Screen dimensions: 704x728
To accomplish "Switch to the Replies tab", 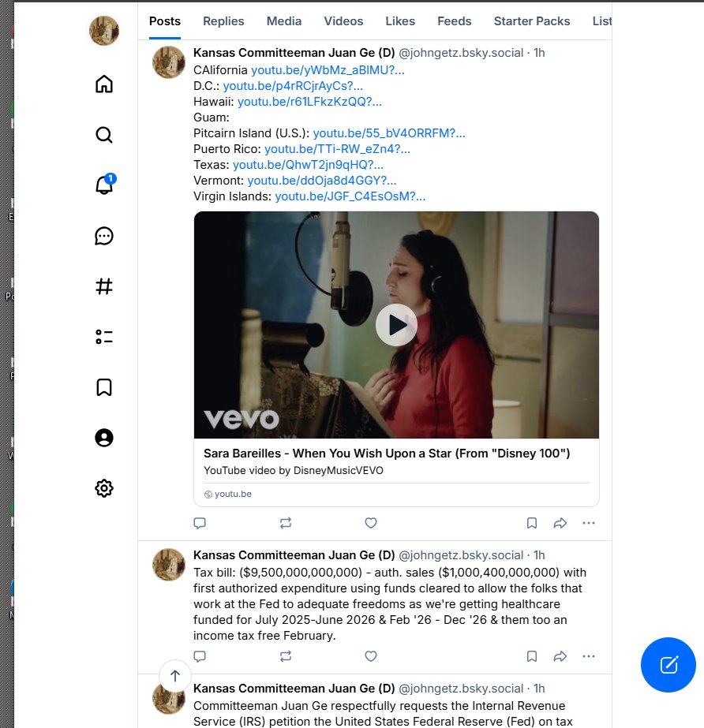I will pyautogui.click(x=223, y=21).
